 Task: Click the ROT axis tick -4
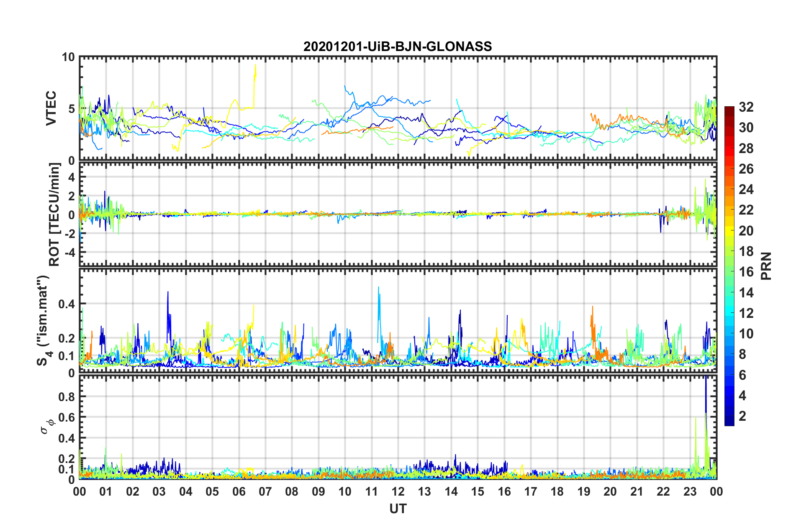pyautogui.click(x=69, y=253)
